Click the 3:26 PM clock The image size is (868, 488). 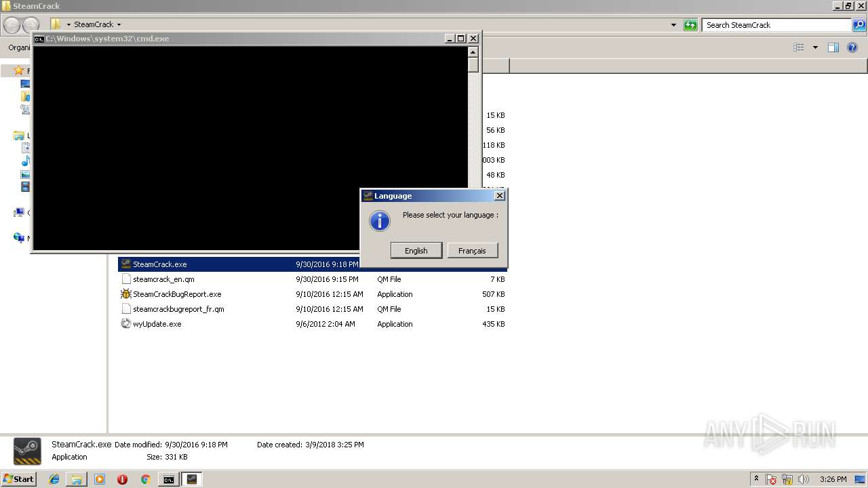pos(833,479)
